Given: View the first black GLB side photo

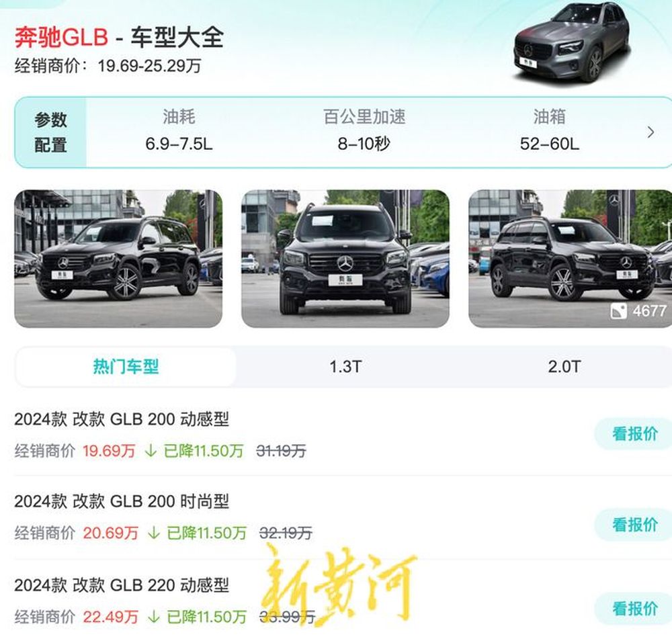Looking at the screenshot, I should click(118, 258).
